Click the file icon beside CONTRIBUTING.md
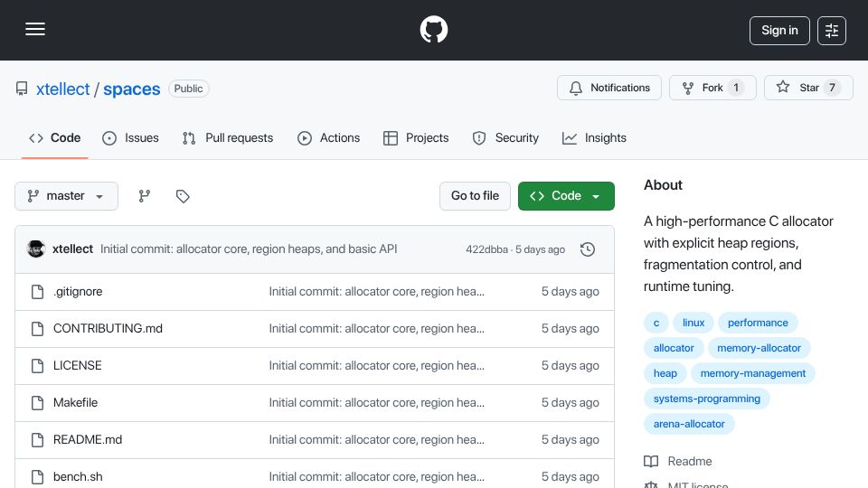The image size is (868, 488). [38, 329]
